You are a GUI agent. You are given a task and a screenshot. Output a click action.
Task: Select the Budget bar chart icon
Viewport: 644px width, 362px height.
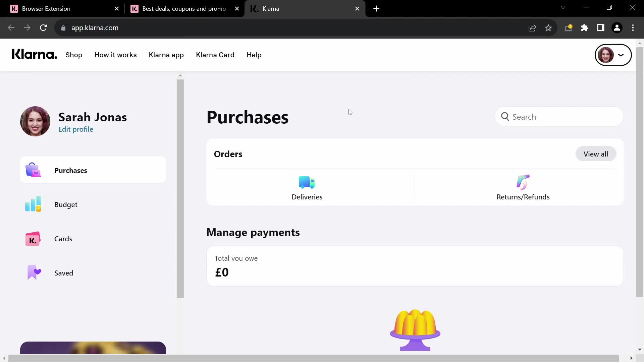33,204
